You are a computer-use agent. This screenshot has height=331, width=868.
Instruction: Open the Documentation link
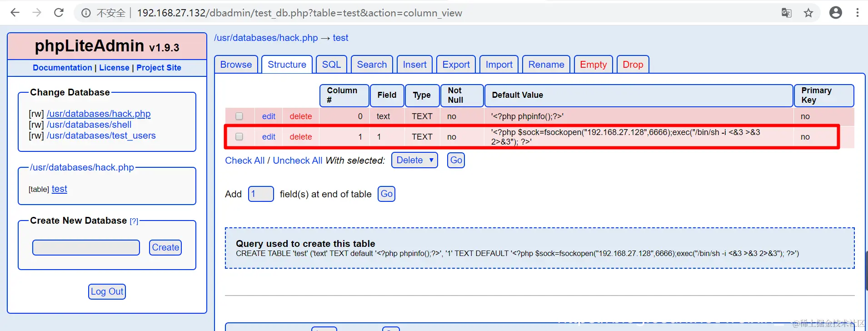pyautogui.click(x=62, y=68)
